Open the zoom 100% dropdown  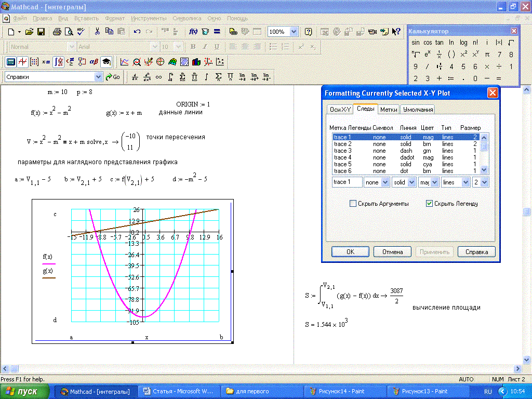click(x=294, y=32)
